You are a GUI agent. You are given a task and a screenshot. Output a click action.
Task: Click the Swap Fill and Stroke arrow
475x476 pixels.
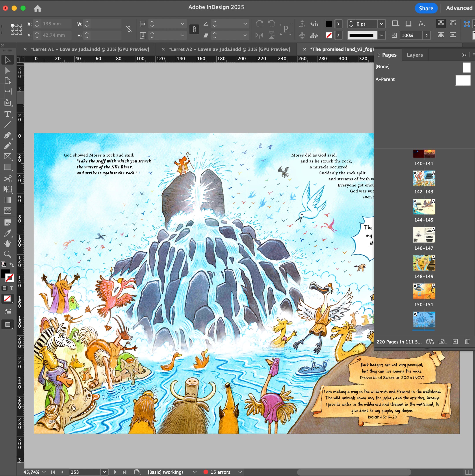pyautogui.click(x=12, y=265)
